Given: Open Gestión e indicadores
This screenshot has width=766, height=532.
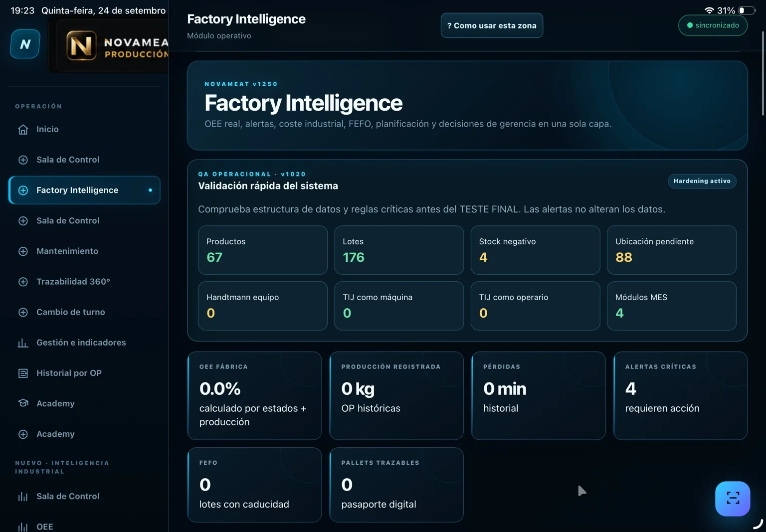Looking at the screenshot, I should (x=84, y=343).
